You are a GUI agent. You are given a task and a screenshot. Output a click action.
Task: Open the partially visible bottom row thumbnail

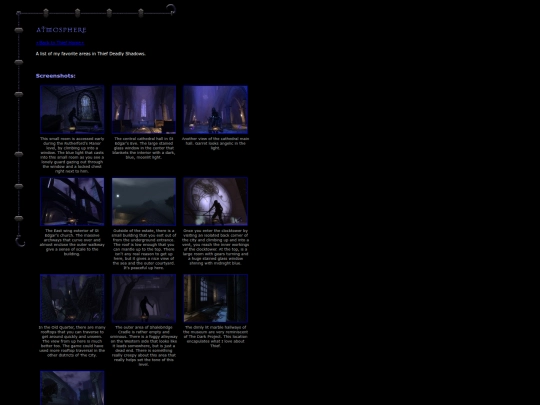72,388
